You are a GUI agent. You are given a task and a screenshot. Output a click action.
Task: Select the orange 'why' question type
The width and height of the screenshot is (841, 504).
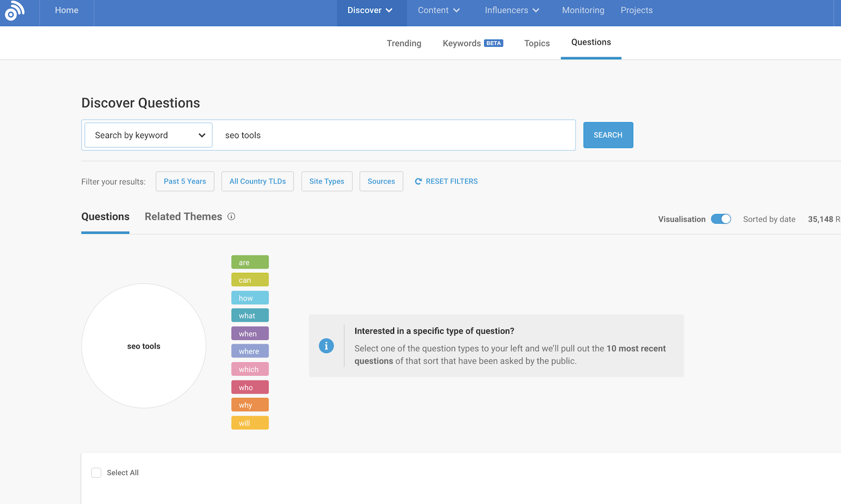250,405
